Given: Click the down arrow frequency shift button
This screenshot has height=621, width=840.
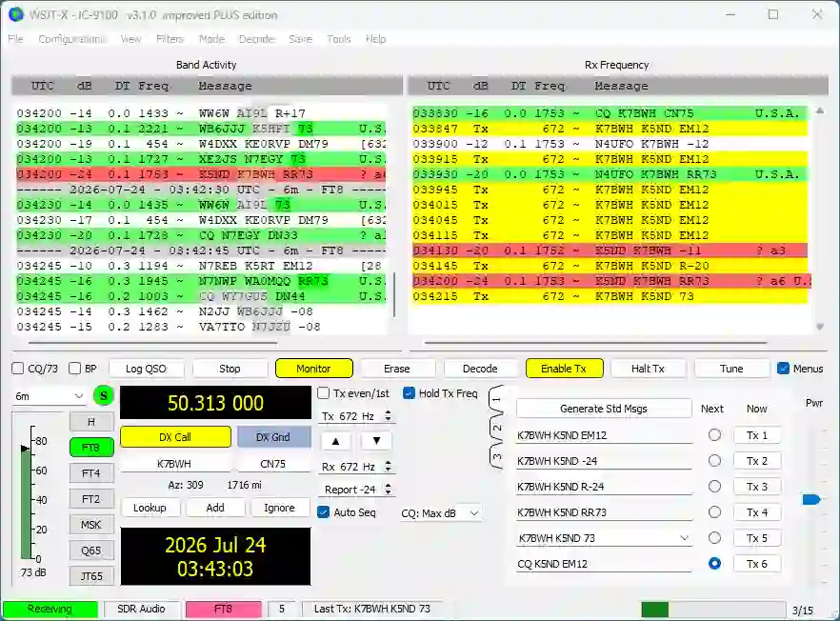Looking at the screenshot, I should click(x=376, y=441).
